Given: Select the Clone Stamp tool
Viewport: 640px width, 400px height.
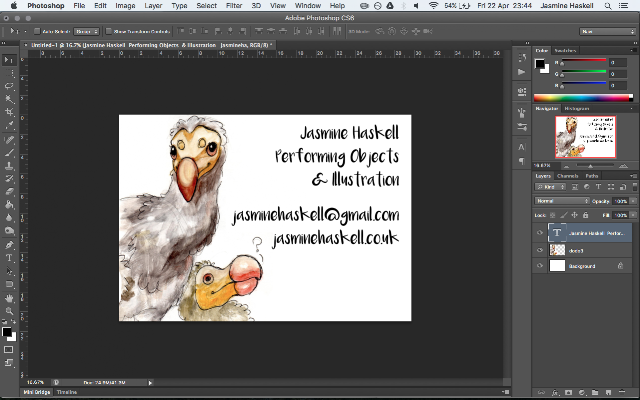Looking at the screenshot, I should 9,166.
